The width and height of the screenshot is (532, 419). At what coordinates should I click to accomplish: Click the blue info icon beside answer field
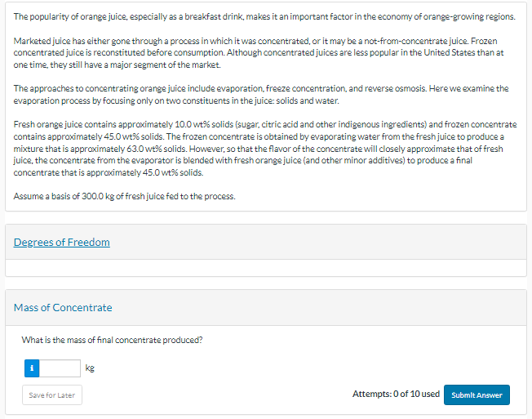pos(32,368)
